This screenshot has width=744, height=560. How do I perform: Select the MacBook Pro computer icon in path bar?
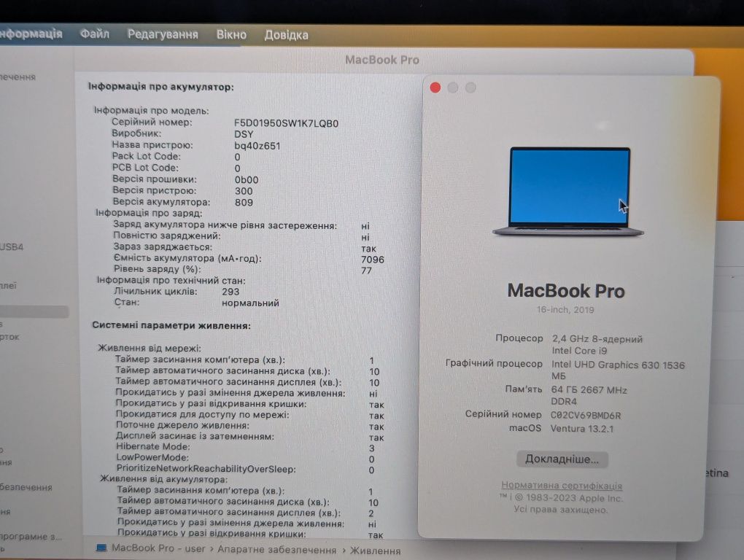[101, 548]
